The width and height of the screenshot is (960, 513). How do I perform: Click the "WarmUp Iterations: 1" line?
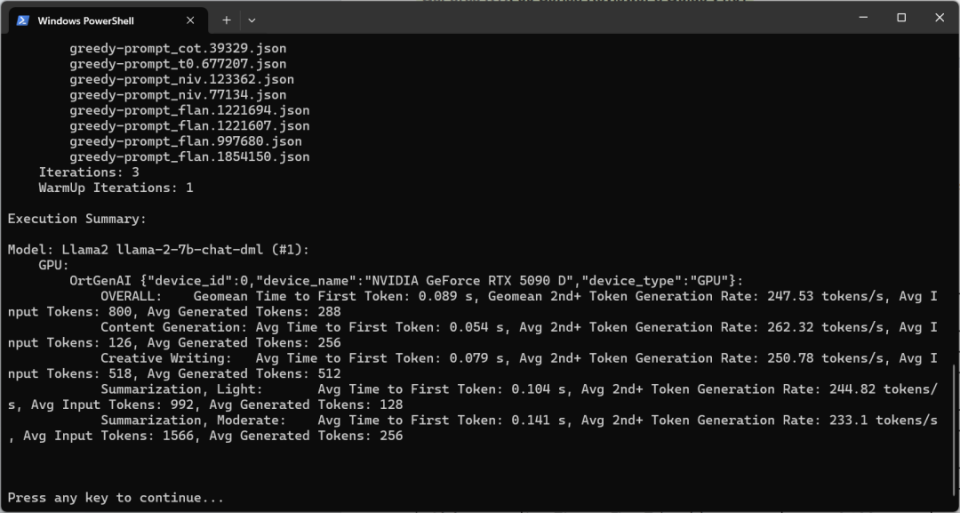click(115, 187)
